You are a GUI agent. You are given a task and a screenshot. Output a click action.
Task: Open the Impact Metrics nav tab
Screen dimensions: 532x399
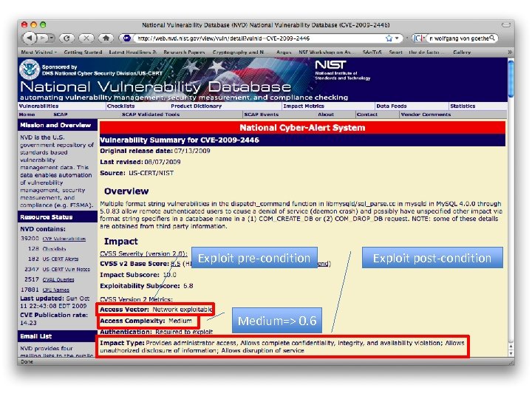[304, 106]
